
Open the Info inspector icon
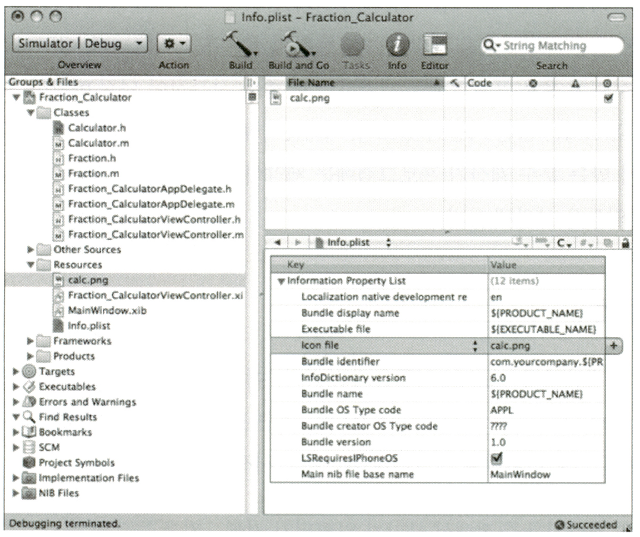(397, 45)
